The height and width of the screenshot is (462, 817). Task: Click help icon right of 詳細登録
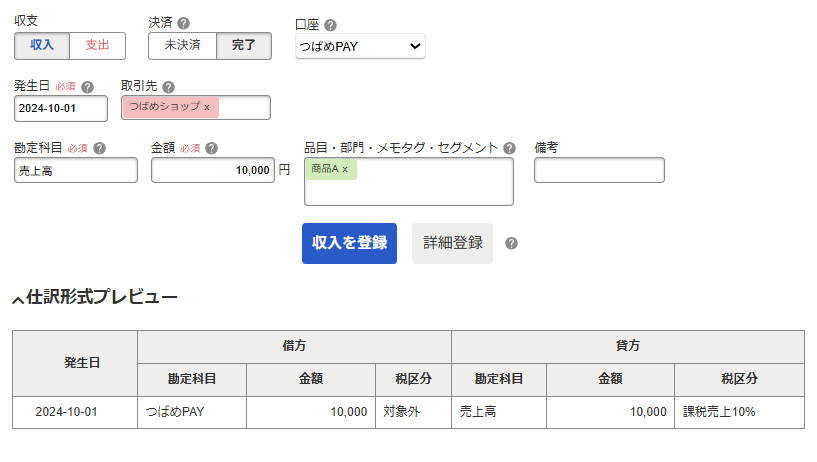click(x=511, y=243)
